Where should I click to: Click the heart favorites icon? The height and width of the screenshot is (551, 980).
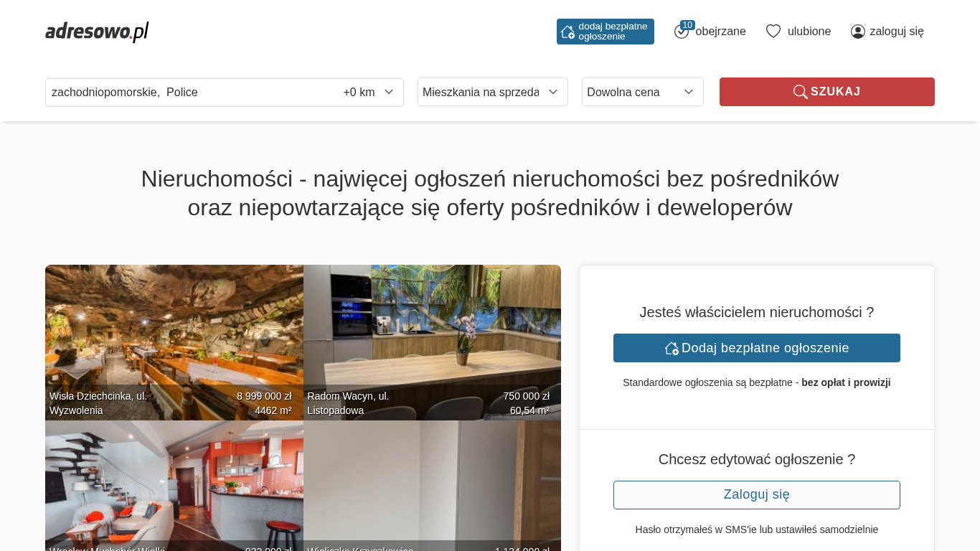(x=773, y=32)
